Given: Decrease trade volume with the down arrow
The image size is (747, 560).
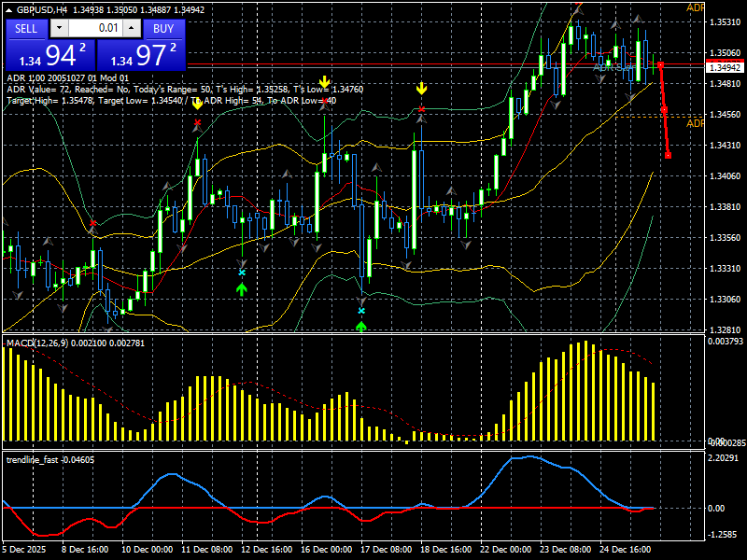Looking at the screenshot, I should (x=59, y=28).
